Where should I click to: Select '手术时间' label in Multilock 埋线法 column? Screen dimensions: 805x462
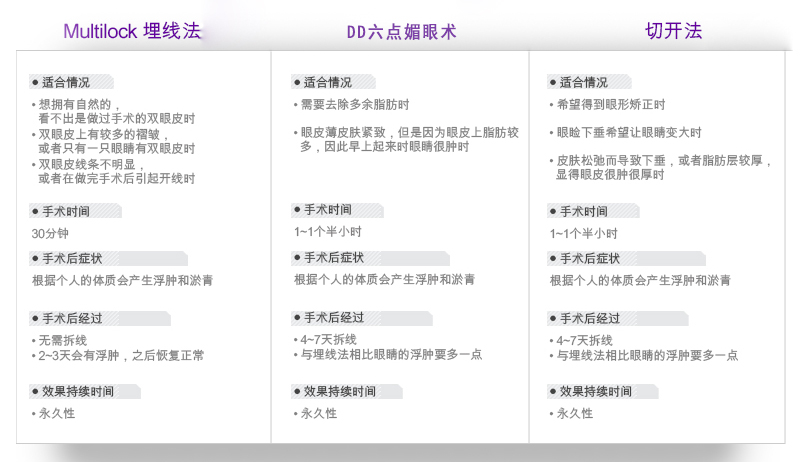pos(66,211)
